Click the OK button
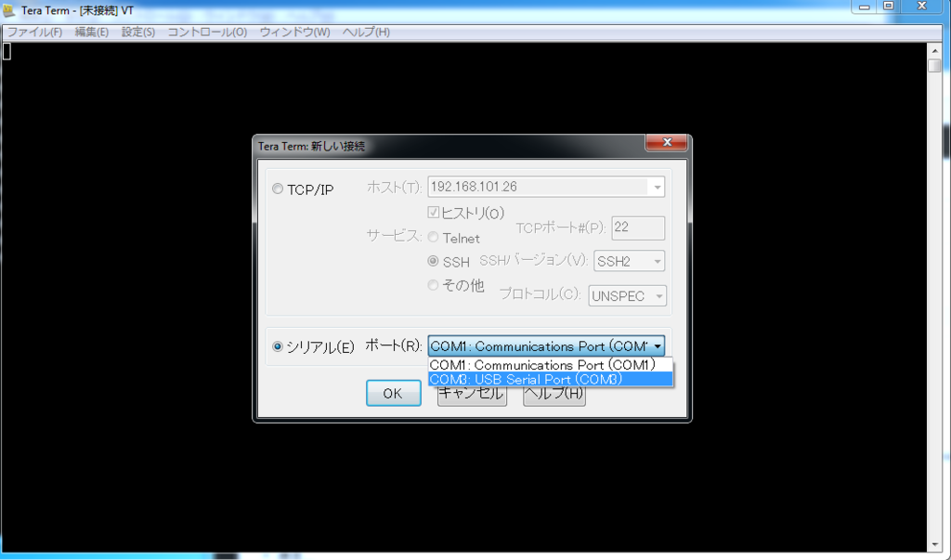951x560 pixels. point(393,393)
